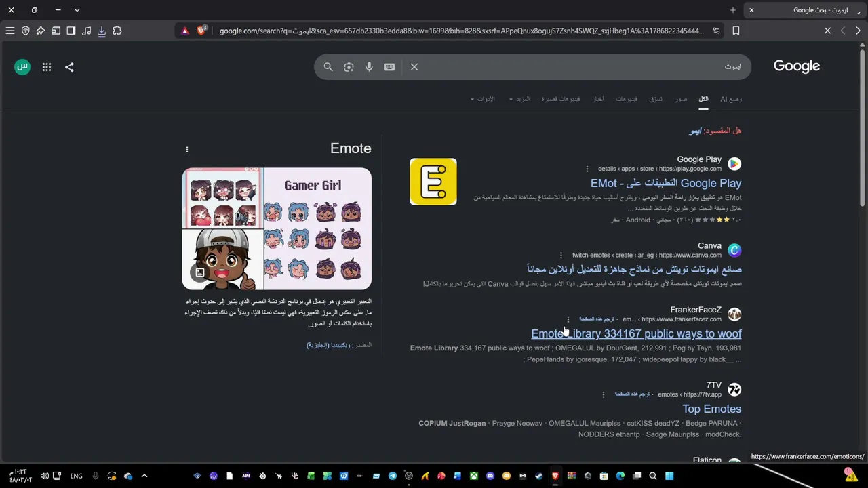Open the boy with cap emote image

[x=222, y=260]
